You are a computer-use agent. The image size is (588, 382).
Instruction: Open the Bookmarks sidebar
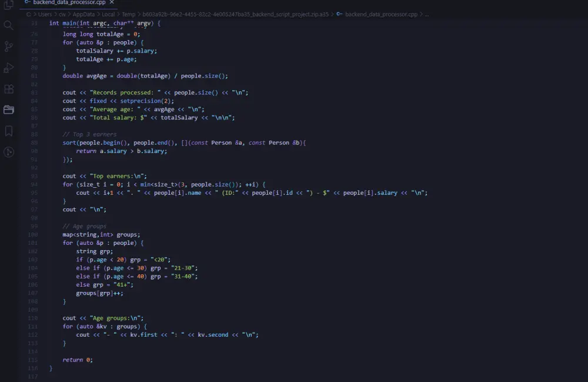pos(8,131)
